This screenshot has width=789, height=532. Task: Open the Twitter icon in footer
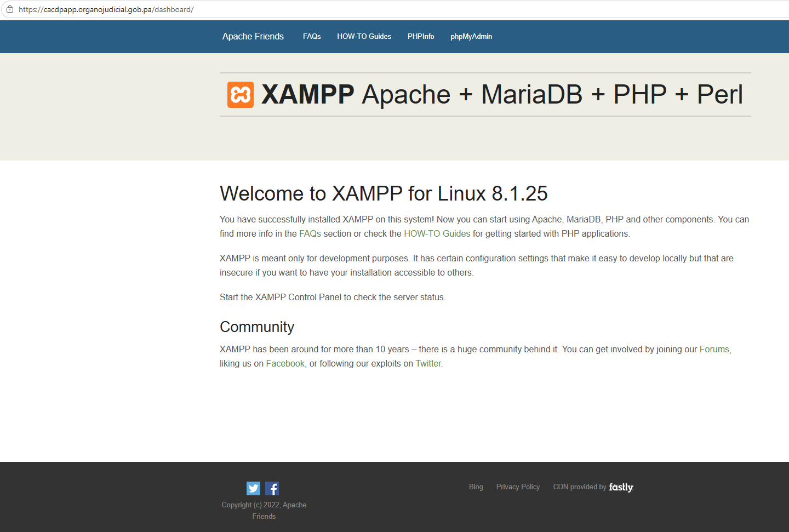[253, 488]
